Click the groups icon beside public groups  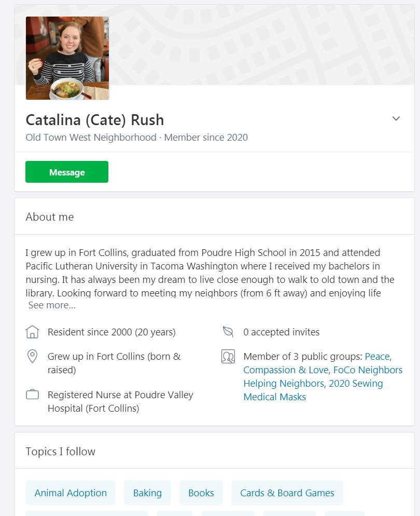pyautogui.click(x=228, y=357)
